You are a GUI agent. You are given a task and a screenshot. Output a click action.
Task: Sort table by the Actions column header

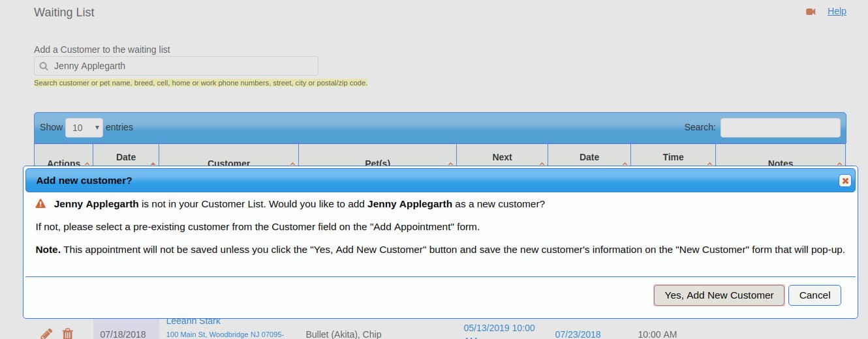(x=63, y=163)
